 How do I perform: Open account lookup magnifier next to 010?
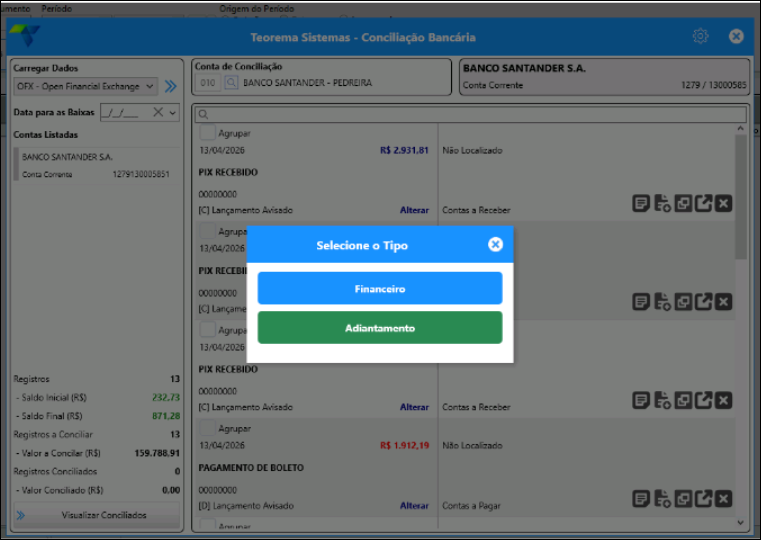click(231, 83)
